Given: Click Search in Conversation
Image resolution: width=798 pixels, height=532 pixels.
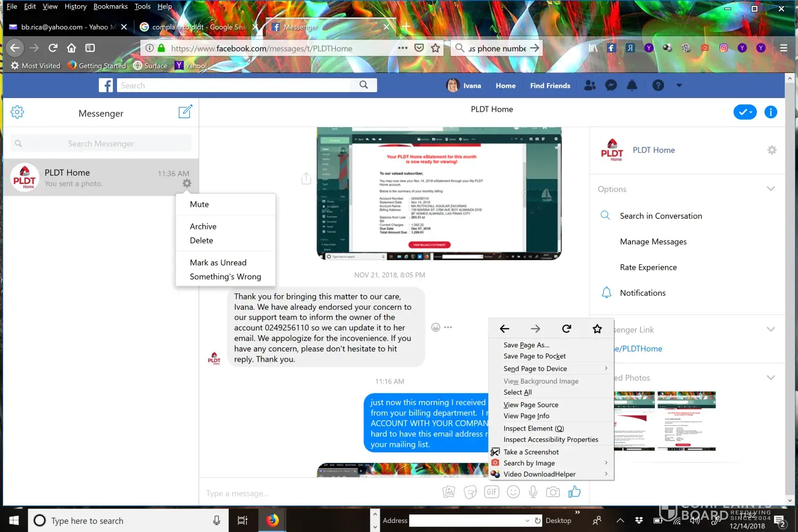Looking at the screenshot, I should (661, 216).
